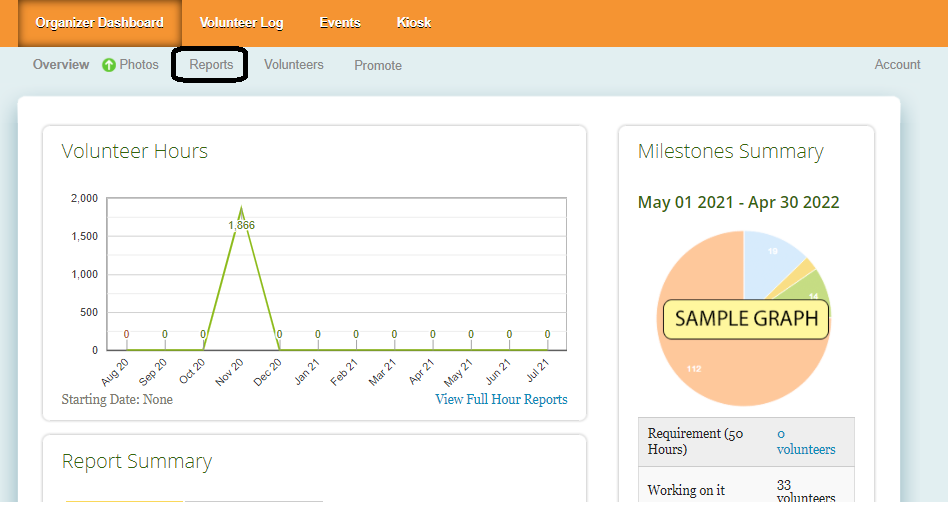Click the Working on it row label
This screenshot has width=948, height=505.
pos(686,490)
